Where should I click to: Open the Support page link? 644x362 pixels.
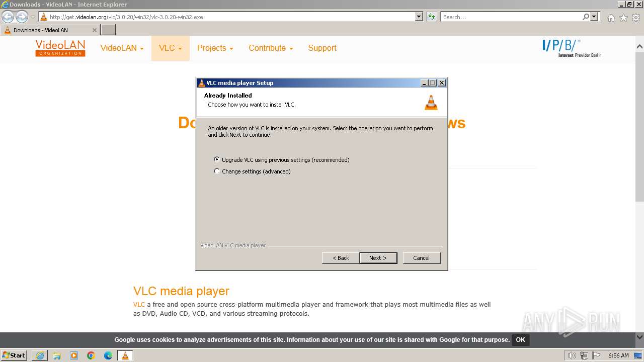322,48
